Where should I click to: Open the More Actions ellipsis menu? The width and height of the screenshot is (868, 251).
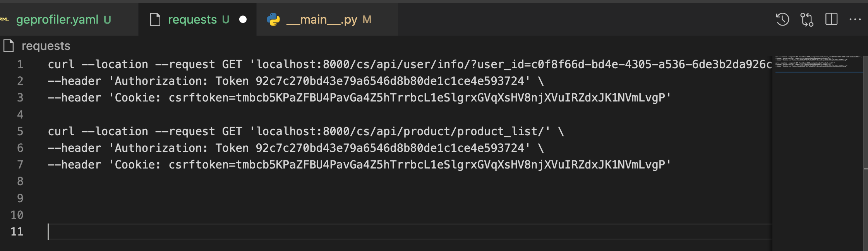[x=855, y=19]
